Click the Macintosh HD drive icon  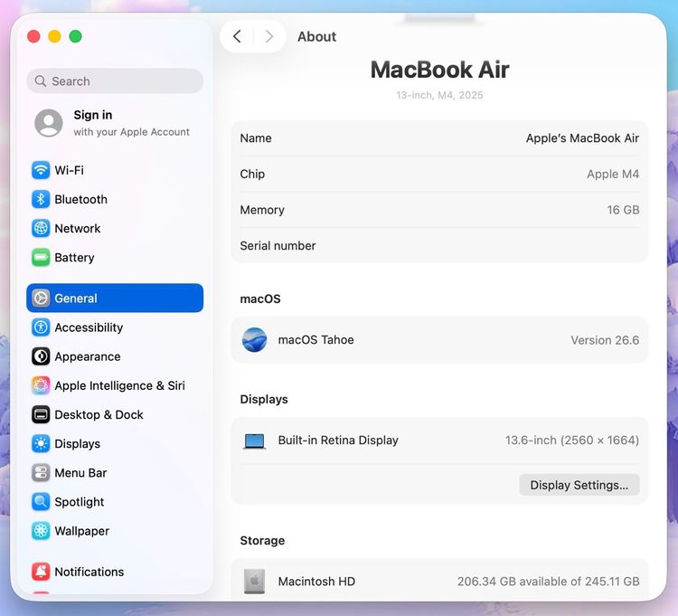[x=254, y=581]
